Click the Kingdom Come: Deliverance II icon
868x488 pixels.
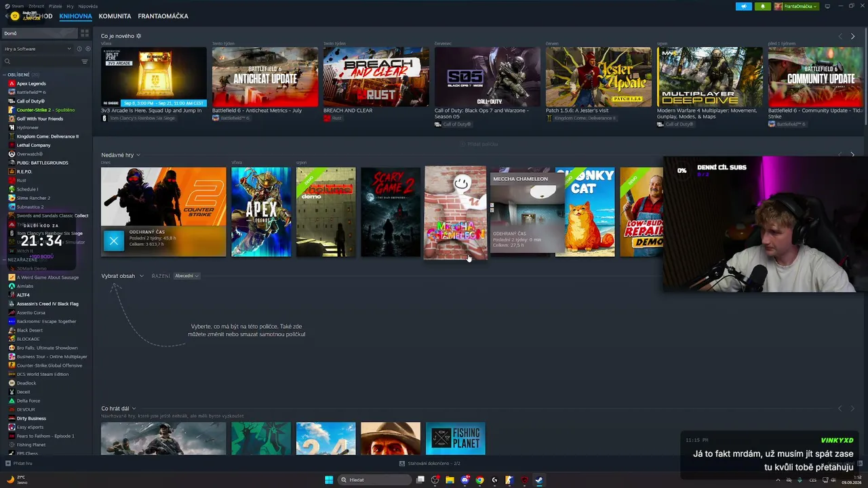coord(12,136)
